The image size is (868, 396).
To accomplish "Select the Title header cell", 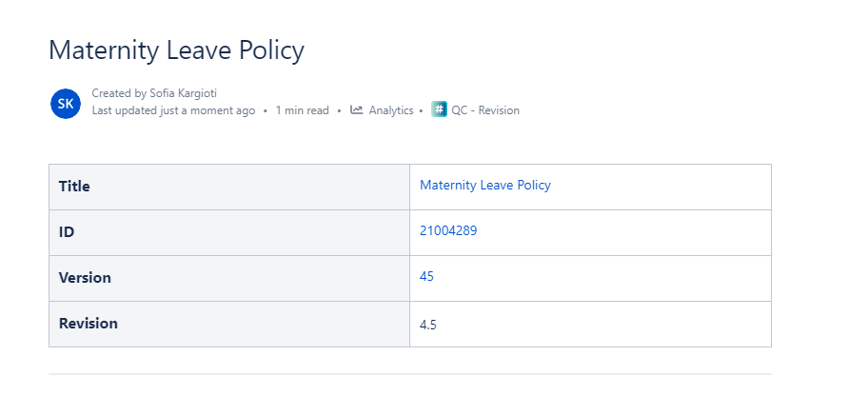I will [228, 187].
